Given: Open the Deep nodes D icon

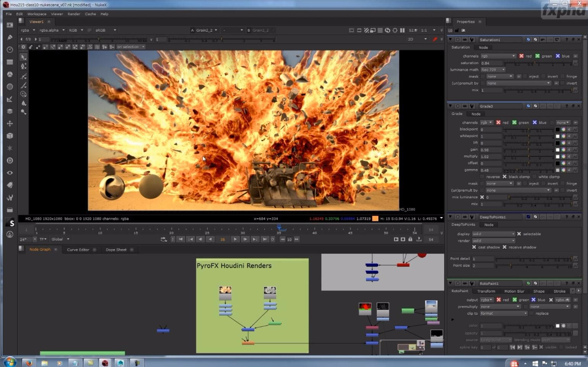Looking at the screenshot, I should pos(10,160).
